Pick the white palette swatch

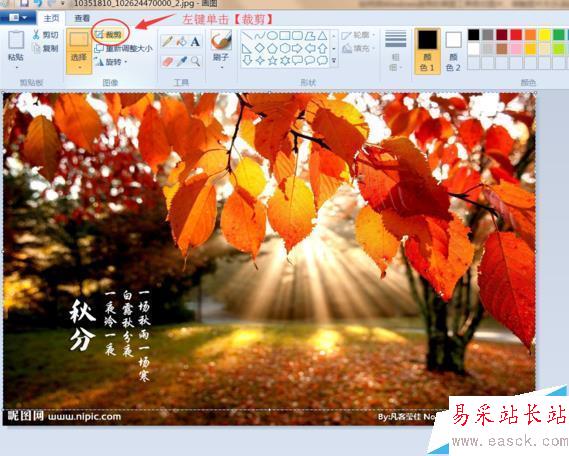tap(474, 49)
